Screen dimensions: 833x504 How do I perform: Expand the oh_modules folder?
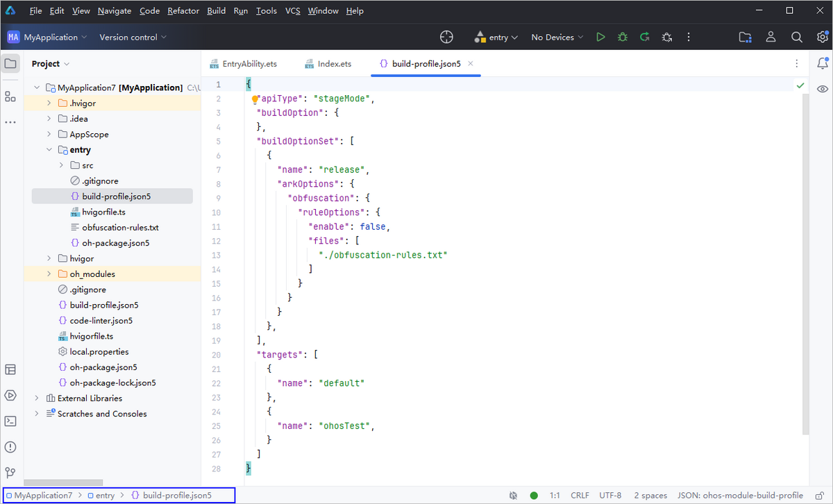pyautogui.click(x=49, y=274)
